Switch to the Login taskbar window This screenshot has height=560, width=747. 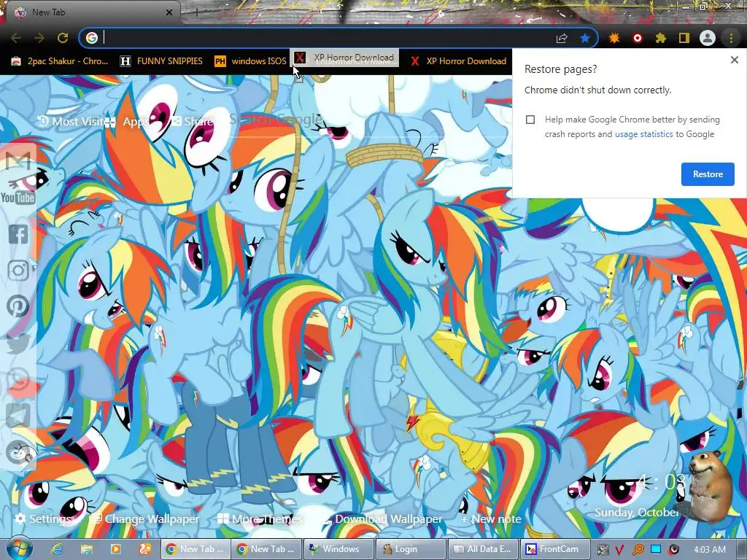click(410, 549)
